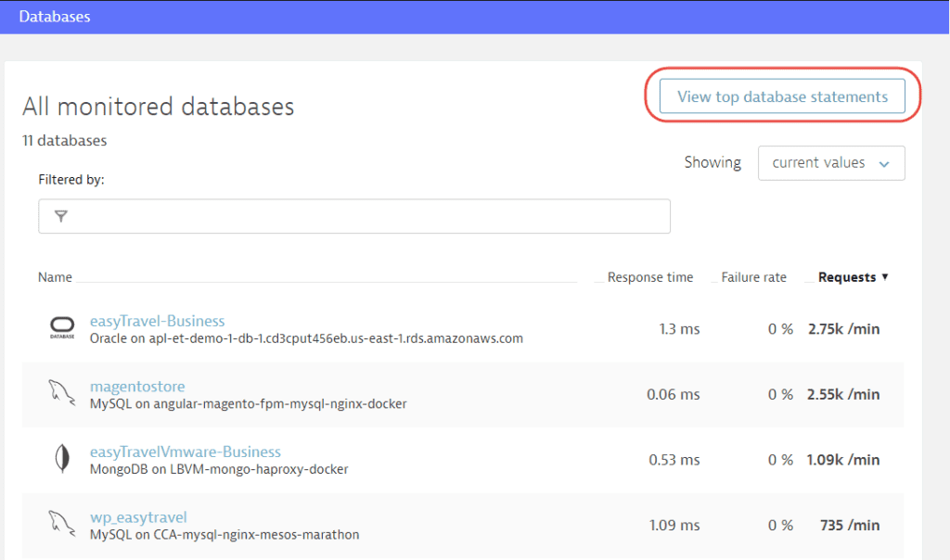This screenshot has width=950, height=560.
Task: Toggle the Requests sort arrow
Action: click(884, 276)
